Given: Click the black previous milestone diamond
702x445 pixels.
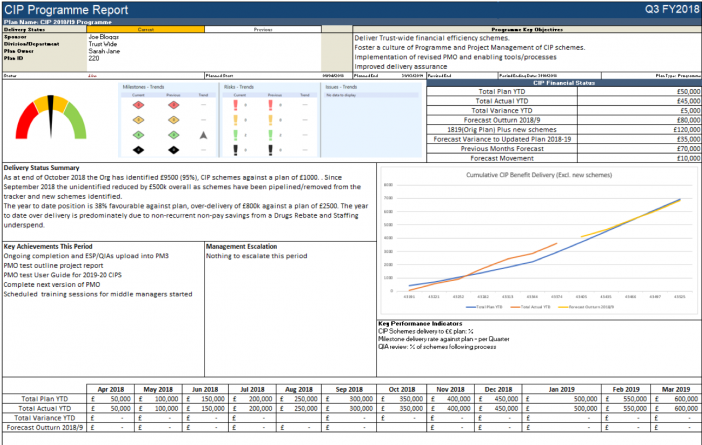Looking at the screenshot, I should click(x=174, y=150).
